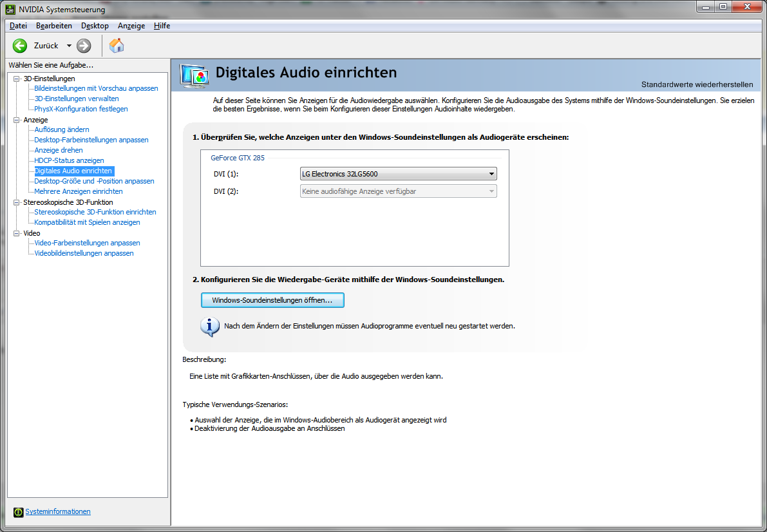Click the green Back arrow icon

(19, 46)
